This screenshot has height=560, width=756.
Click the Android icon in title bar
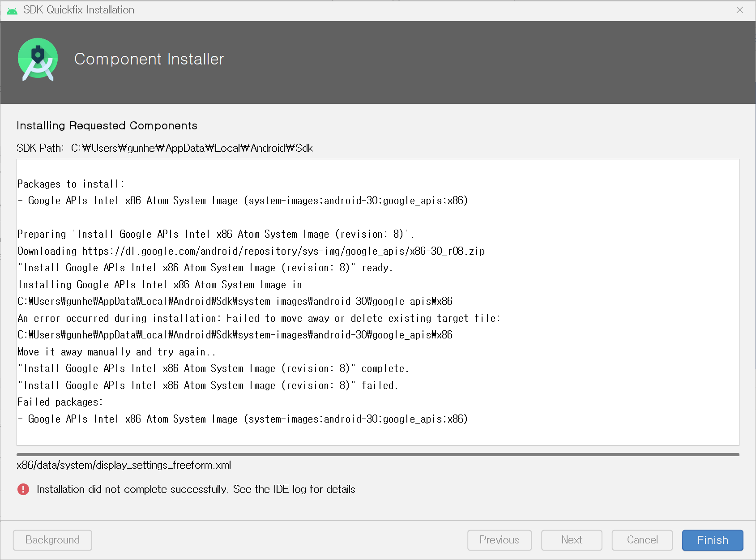(x=12, y=10)
